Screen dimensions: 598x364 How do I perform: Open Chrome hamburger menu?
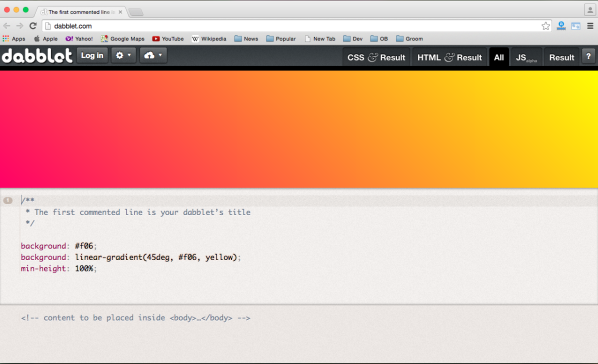point(590,26)
